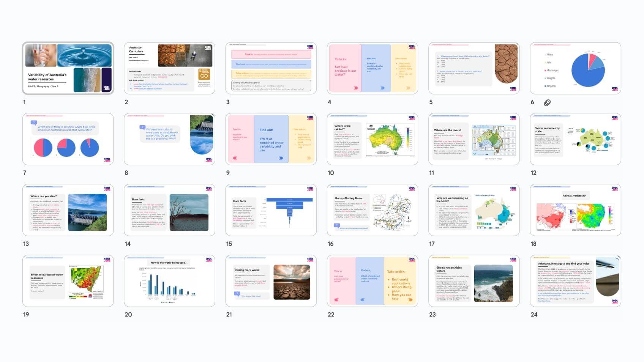644x362 pixels.
Task: Open the 'Where can you dam?' slide
Action: coord(68,210)
